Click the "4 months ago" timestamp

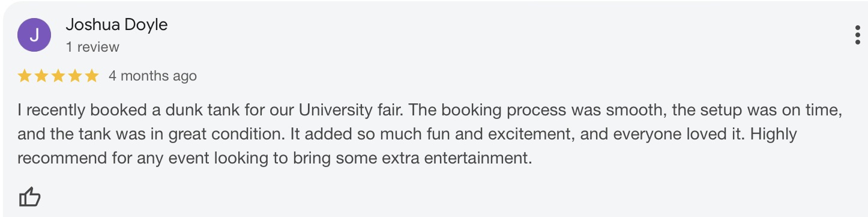(x=152, y=76)
